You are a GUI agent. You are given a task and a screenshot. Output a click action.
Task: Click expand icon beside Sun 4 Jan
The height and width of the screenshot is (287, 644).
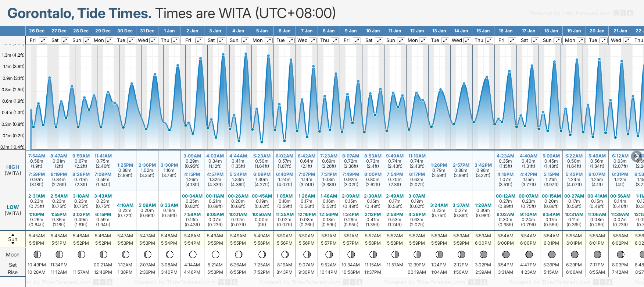coord(244,40)
